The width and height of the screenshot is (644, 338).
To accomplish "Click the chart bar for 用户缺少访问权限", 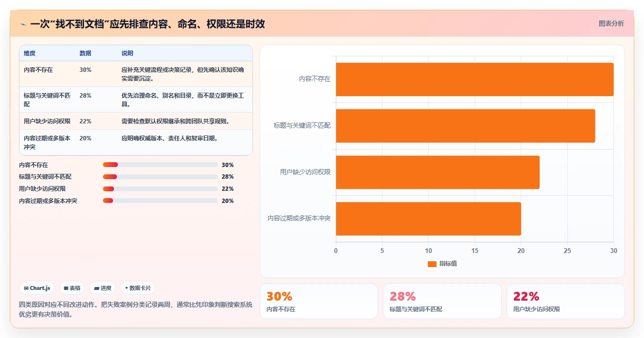I will coord(438,172).
